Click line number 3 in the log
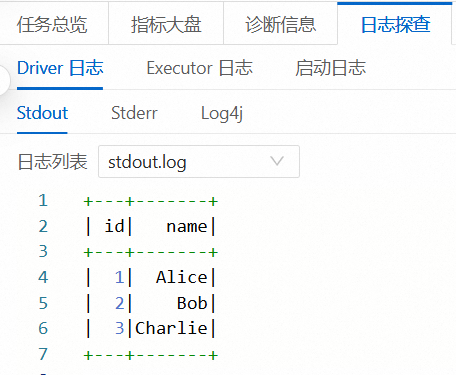 [x=43, y=251]
